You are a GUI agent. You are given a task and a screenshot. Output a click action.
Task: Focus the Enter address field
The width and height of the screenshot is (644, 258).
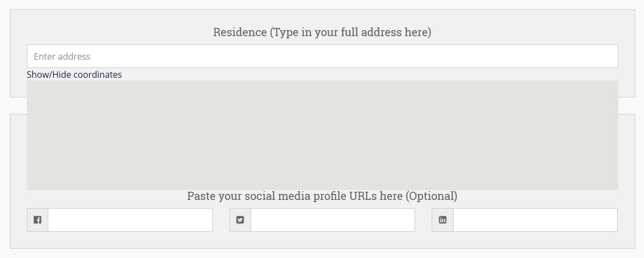tap(323, 56)
